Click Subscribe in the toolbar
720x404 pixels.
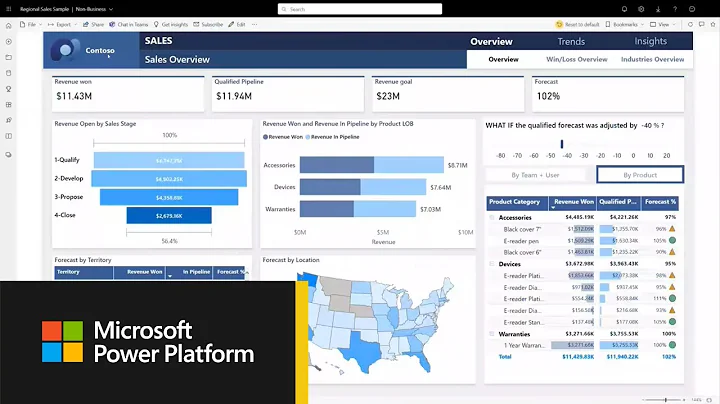208,24
